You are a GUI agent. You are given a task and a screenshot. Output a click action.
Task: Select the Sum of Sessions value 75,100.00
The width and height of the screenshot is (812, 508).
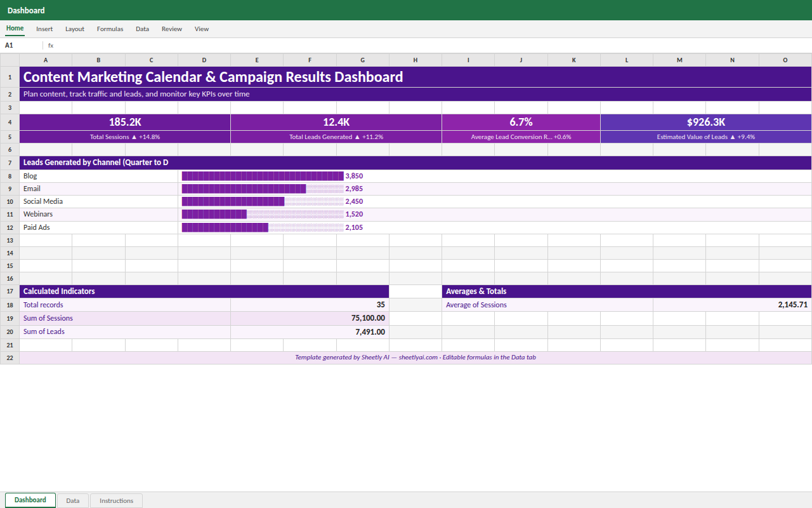pyautogui.click(x=310, y=318)
